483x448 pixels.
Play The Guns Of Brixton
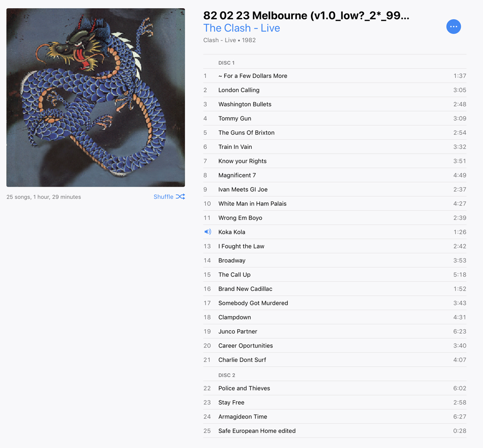(335, 132)
